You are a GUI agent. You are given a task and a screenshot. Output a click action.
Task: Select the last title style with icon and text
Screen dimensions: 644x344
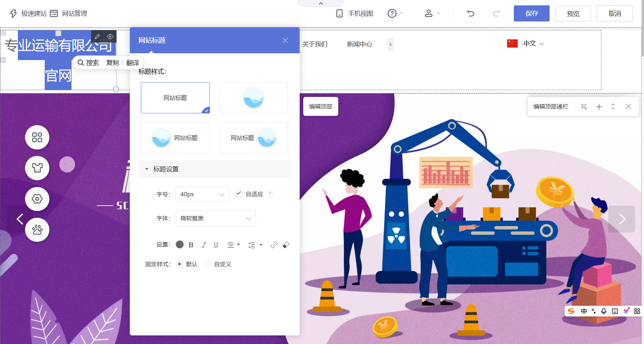[x=253, y=138]
